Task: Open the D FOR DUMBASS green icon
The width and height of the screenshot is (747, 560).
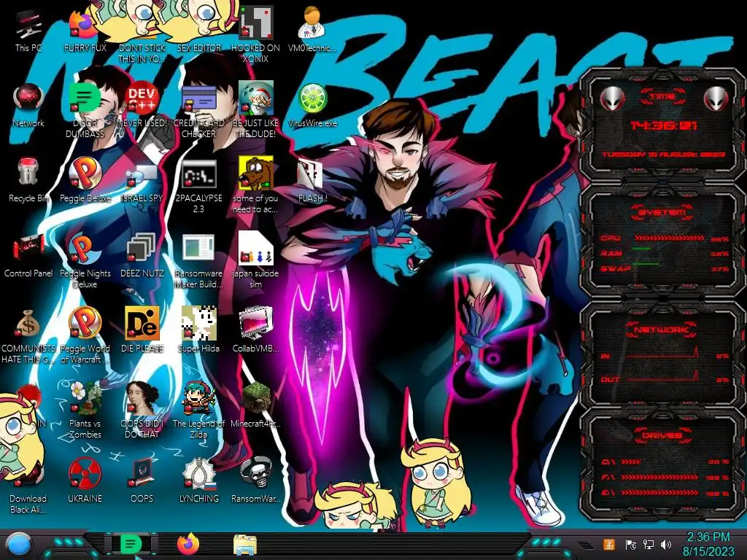Action: click(x=85, y=99)
